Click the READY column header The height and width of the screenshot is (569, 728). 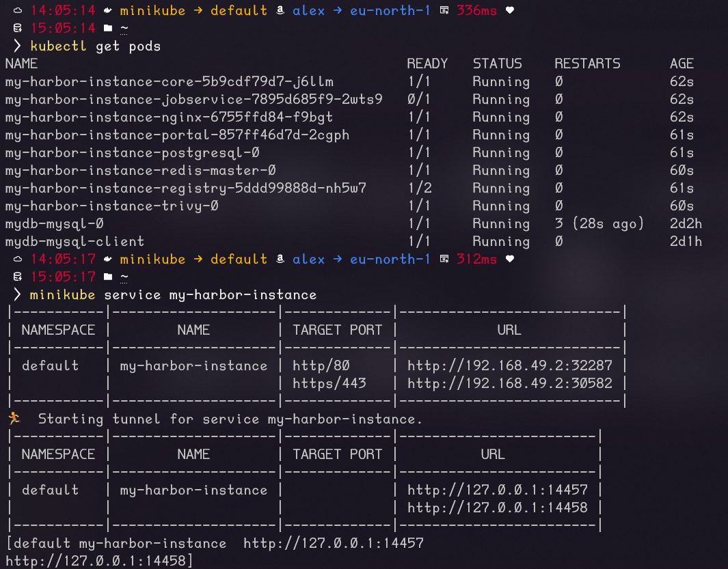point(427,64)
